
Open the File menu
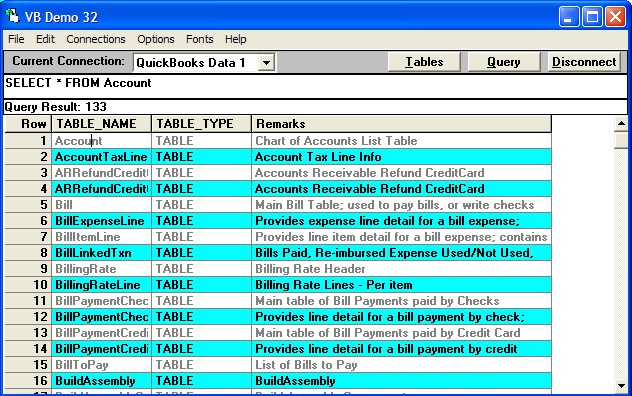coord(16,39)
